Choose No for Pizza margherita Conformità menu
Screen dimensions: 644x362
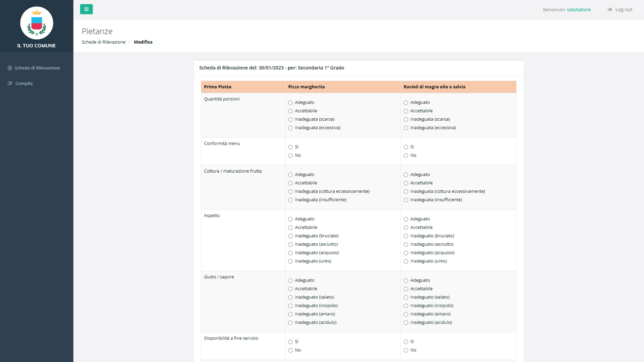(290, 156)
